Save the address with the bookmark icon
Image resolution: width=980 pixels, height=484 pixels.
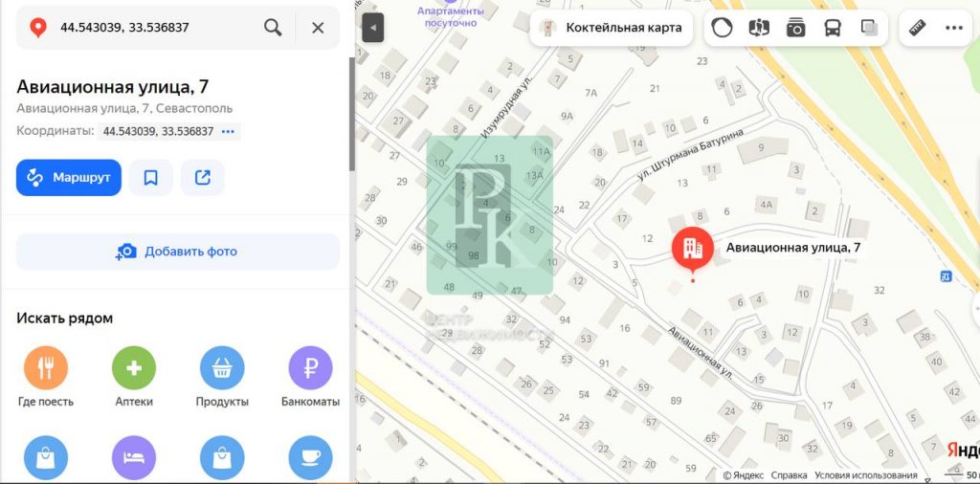pos(150,178)
